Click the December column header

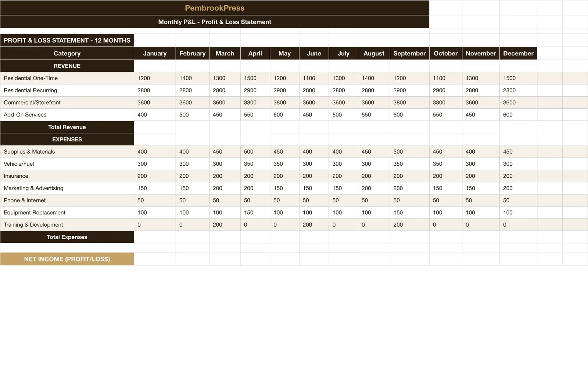518,53
